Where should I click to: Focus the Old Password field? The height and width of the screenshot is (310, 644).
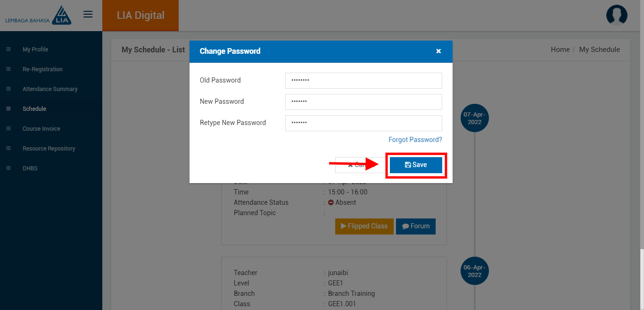pos(363,81)
